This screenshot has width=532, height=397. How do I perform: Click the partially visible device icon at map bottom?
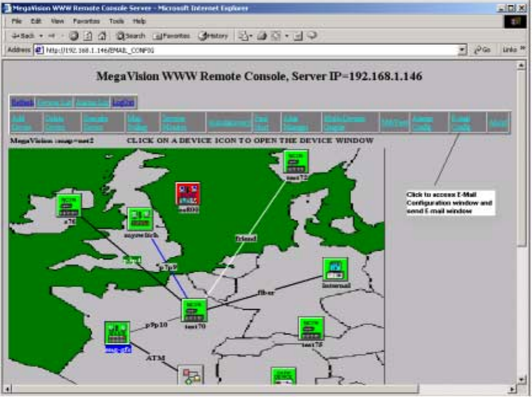pyautogui.click(x=284, y=376)
